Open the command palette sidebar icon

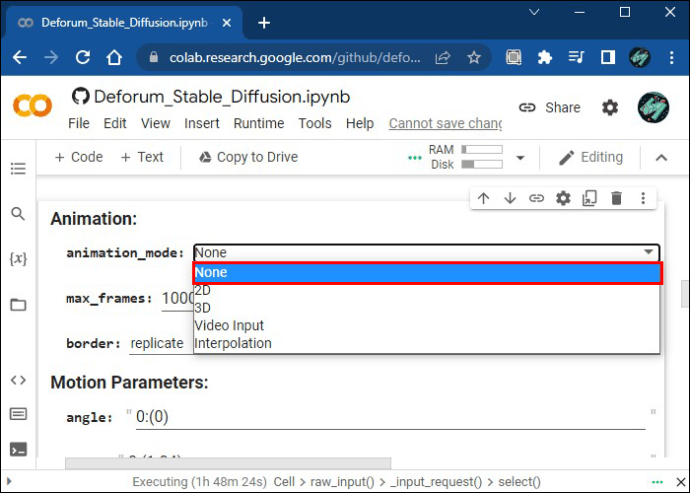[18, 414]
